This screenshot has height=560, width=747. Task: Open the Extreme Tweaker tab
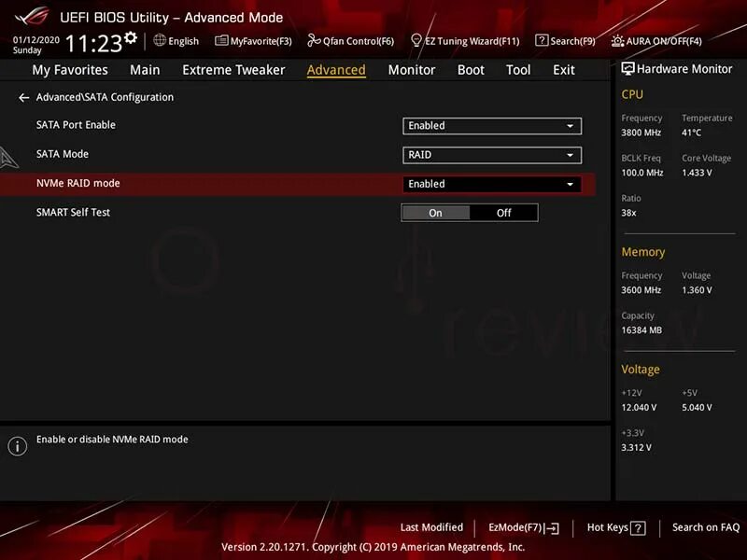[233, 70]
